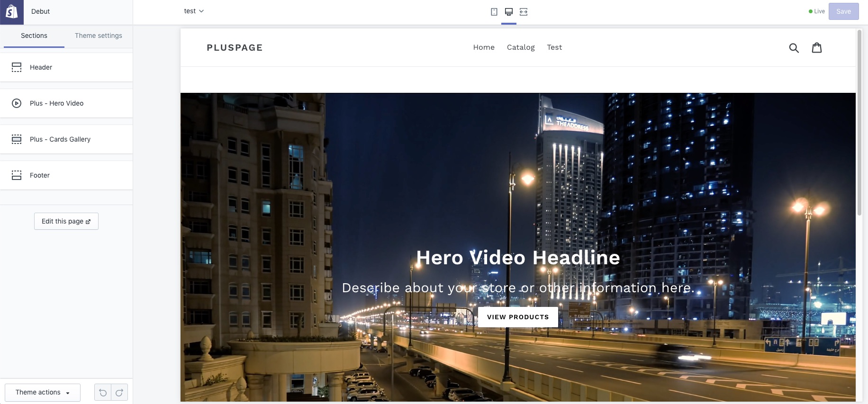
Task: Open the Plus - Cards Gallery section
Action: click(66, 139)
